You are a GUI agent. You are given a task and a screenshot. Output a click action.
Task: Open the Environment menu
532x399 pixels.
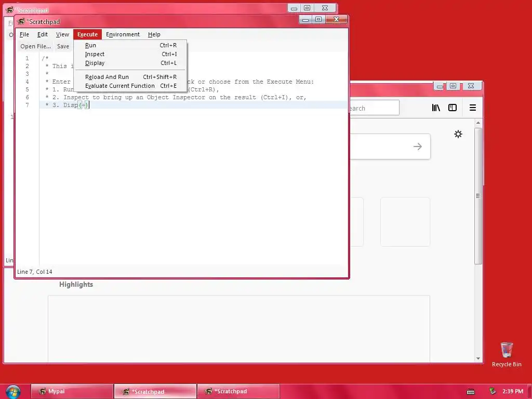pos(123,34)
